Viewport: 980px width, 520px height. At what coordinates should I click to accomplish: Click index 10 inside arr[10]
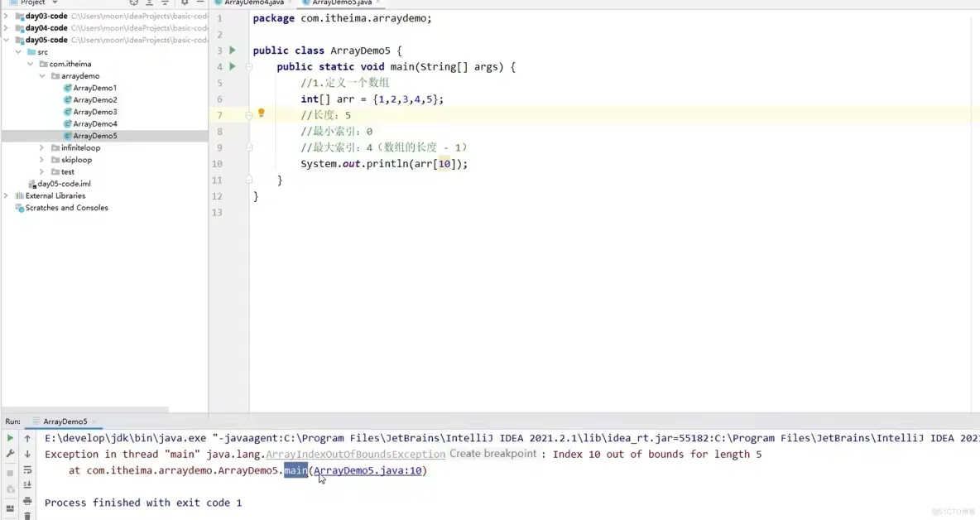tap(444, 164)
